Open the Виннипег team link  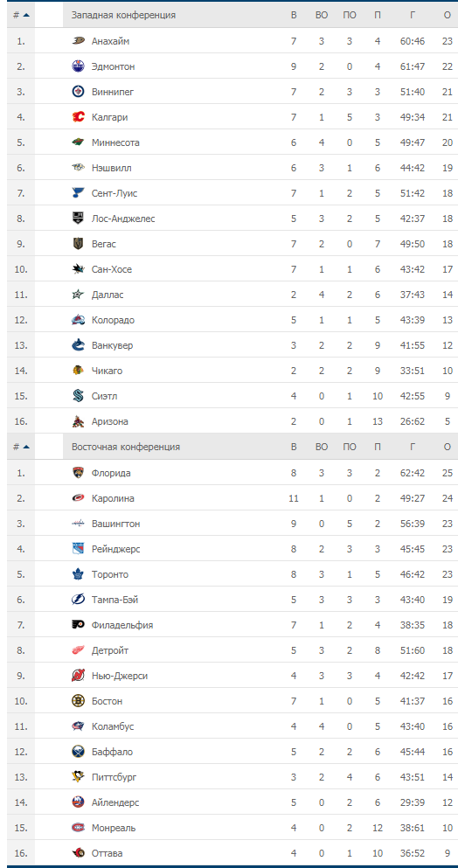[x=113, y=92]
